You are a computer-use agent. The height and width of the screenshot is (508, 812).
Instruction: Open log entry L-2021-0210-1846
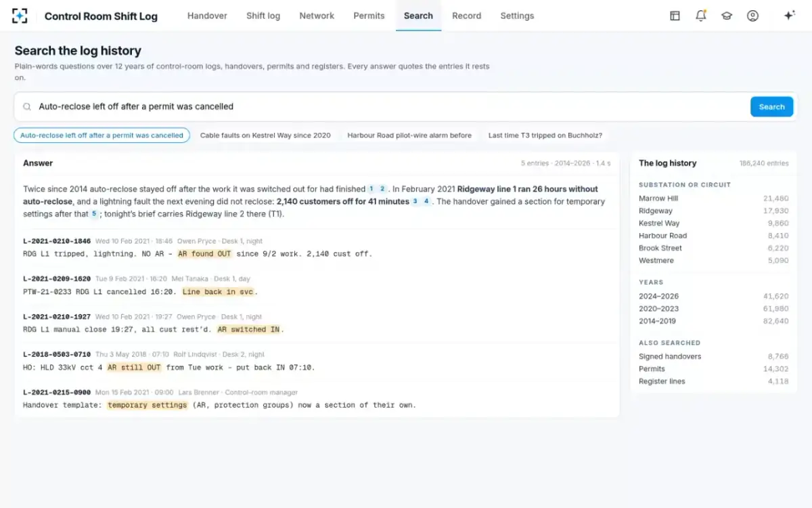57,241
